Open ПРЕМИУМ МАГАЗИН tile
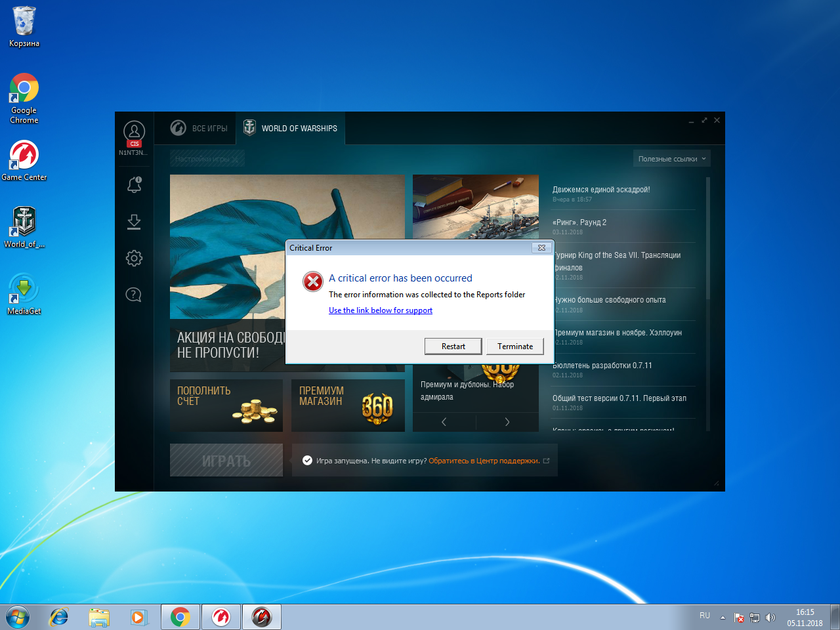This screenshot has width=840, height=630. point(348,406)
